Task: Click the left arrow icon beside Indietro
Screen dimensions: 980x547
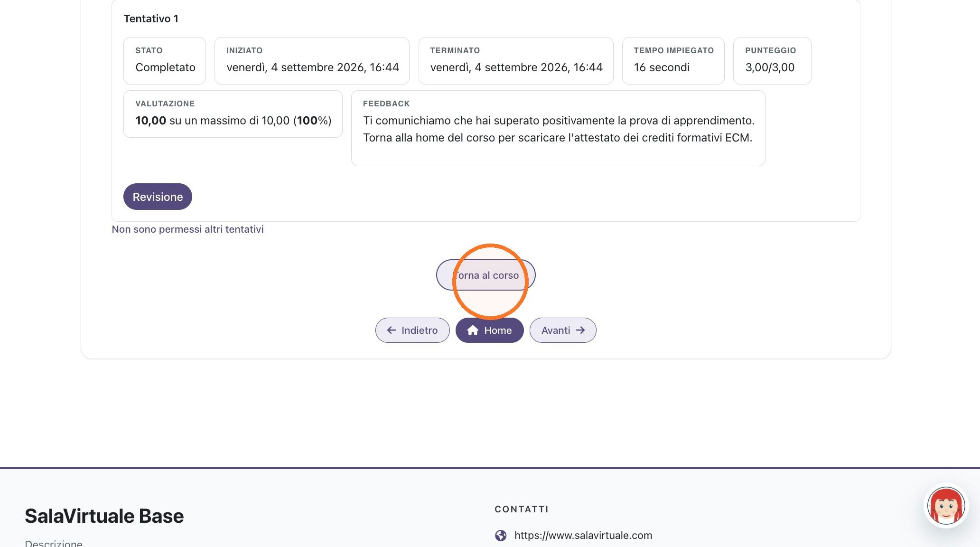Action: coord(392,330)
